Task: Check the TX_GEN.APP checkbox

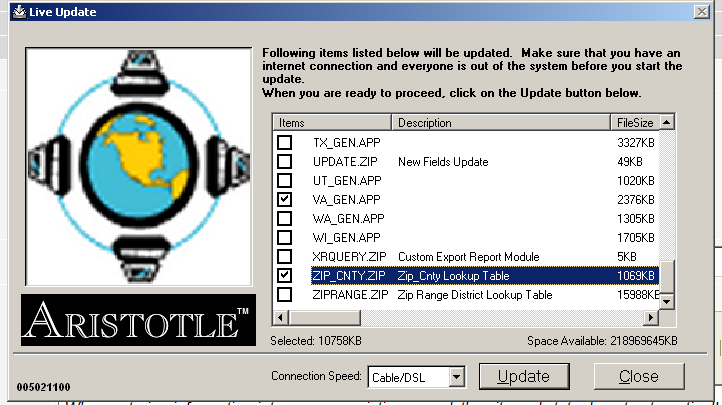Action: point(285,143)
